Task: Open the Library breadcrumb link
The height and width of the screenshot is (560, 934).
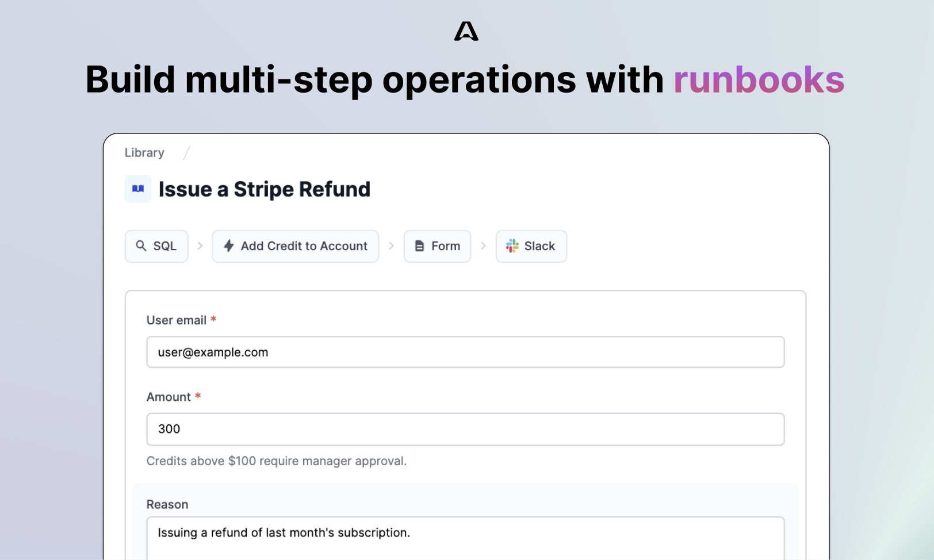Action: (x=144, y=152)
